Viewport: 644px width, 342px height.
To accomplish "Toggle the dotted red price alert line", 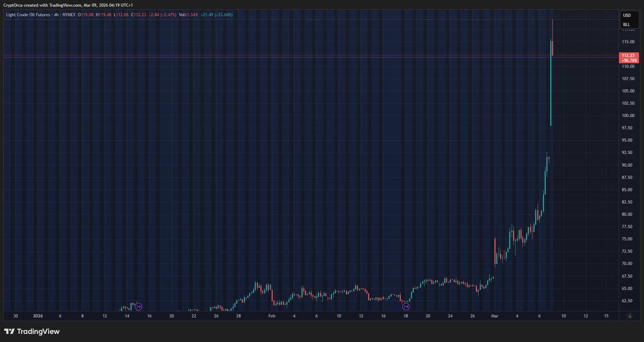I will point(322,56).
